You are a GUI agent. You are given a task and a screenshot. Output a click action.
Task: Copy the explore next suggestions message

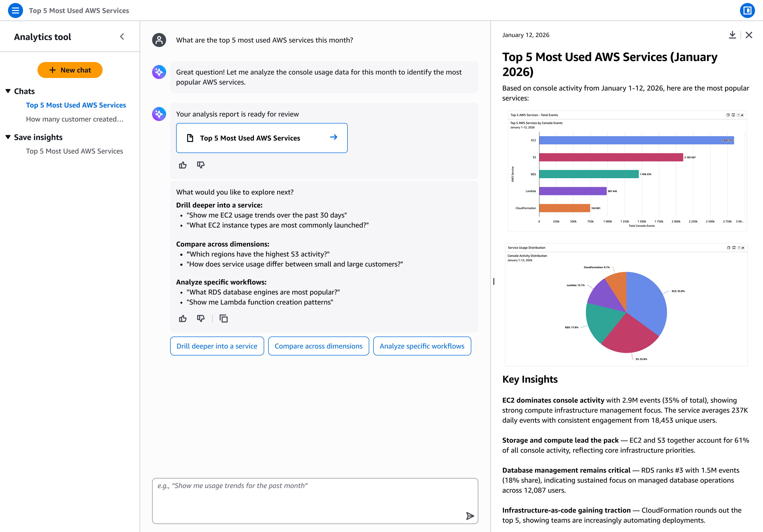pos(224,319)
